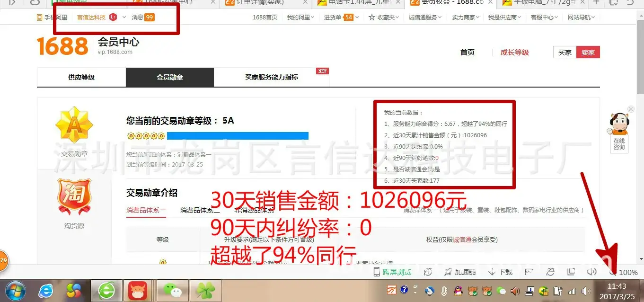
Task: Launch Internet Explorer from taskbar
Action: [x=46, y=291]
